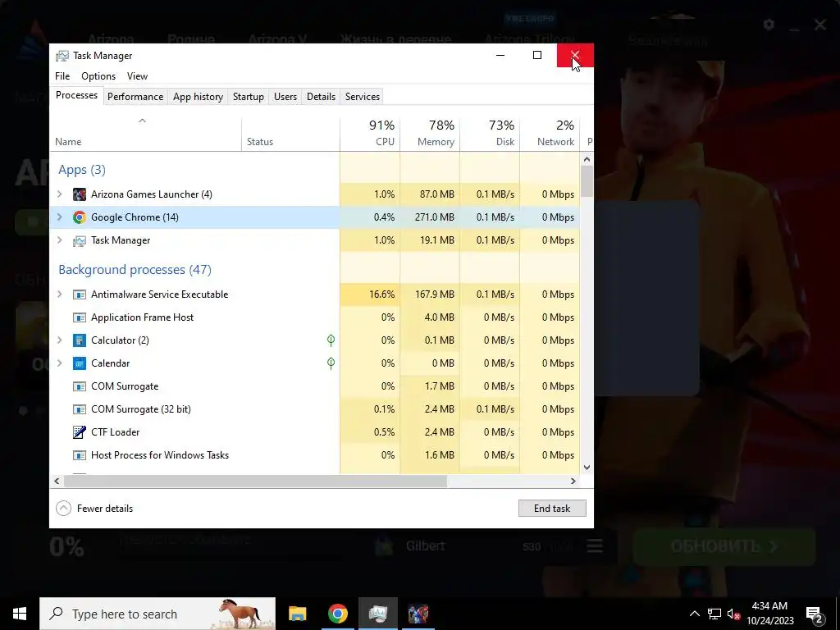This screenshot has width=840, height=630.
Task: Click the Calendar process icon
Action: click(80, 363)
